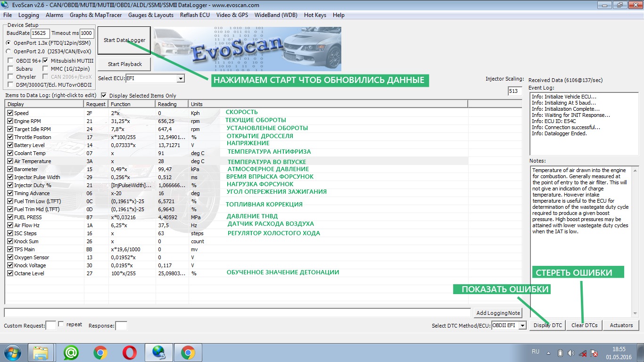The image size is (644, 362).
Task: Switch to the EvoScan globe taskbar icon
Action: click(x=158, y=353)
